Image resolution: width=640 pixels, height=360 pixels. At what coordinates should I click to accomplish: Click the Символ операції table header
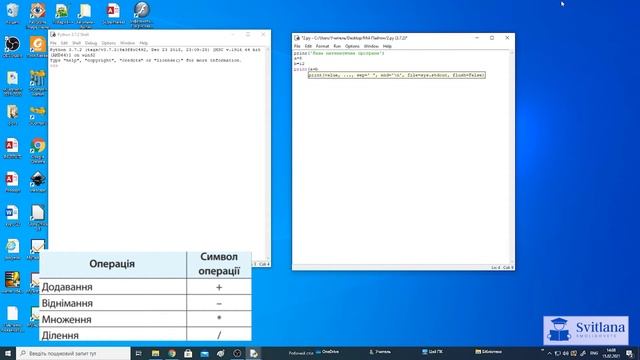[x=219, y=264]
